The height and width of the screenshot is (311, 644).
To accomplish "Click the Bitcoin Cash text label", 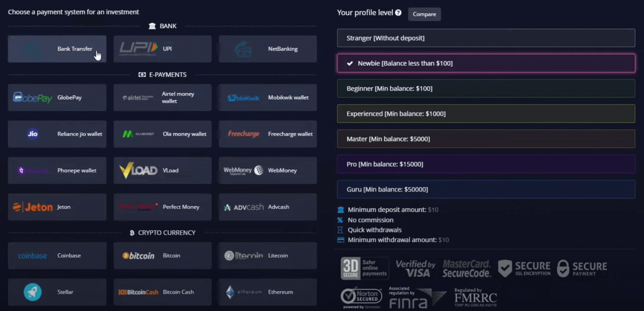I will (x=178, y=292).
